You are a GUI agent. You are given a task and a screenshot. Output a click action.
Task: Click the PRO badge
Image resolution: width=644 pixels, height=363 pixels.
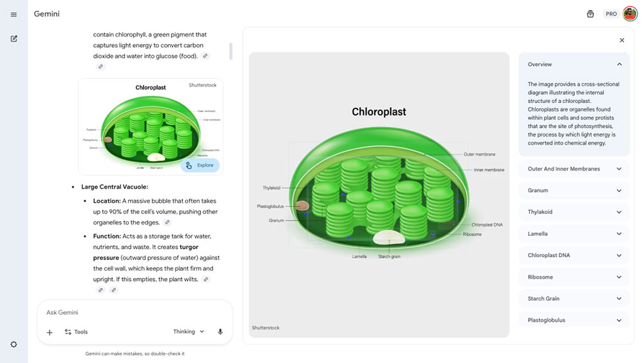[x=611, y=14]
